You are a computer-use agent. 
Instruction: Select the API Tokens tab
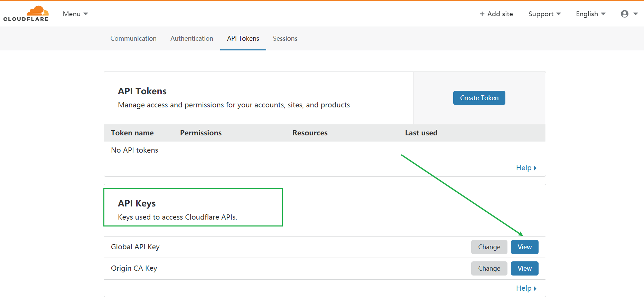(243, 38)
